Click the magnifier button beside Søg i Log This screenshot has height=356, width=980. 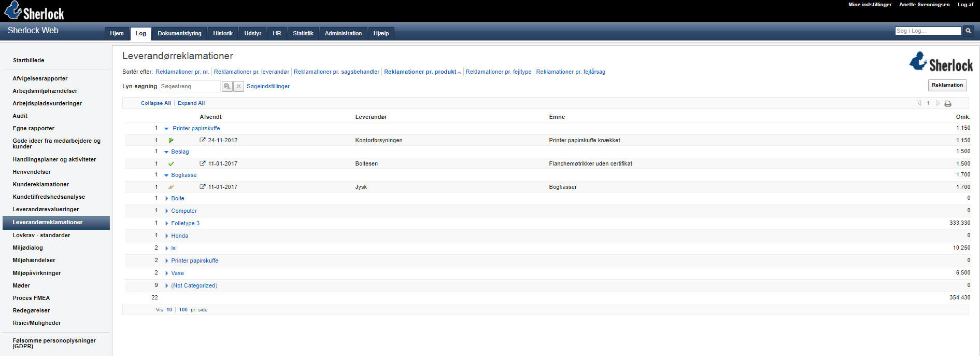pyautogui.click(x=968, y=31)
